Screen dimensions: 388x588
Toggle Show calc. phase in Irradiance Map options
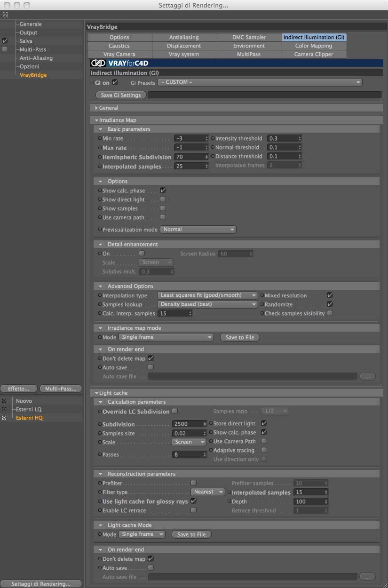(163, 191)
